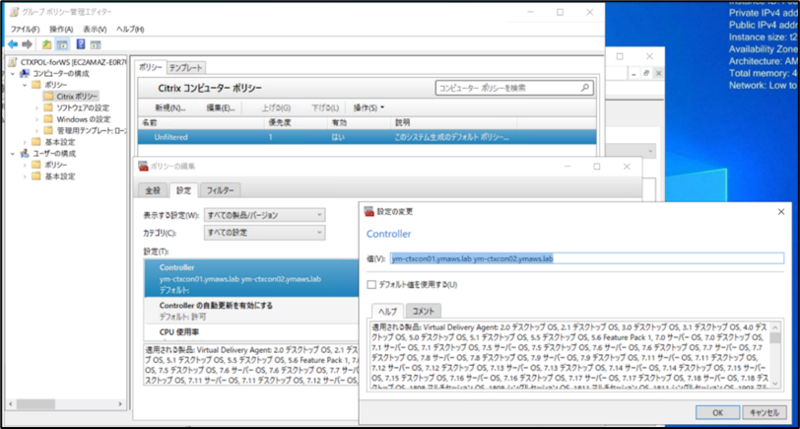Open the カテゴリ dropdown

264,233
